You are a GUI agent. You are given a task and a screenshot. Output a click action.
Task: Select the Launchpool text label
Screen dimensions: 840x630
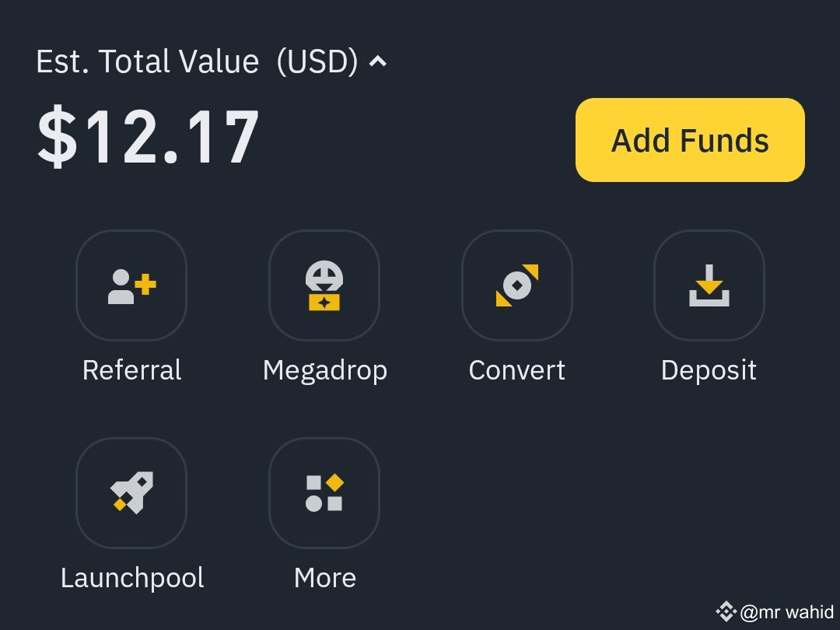pos(132,579)
